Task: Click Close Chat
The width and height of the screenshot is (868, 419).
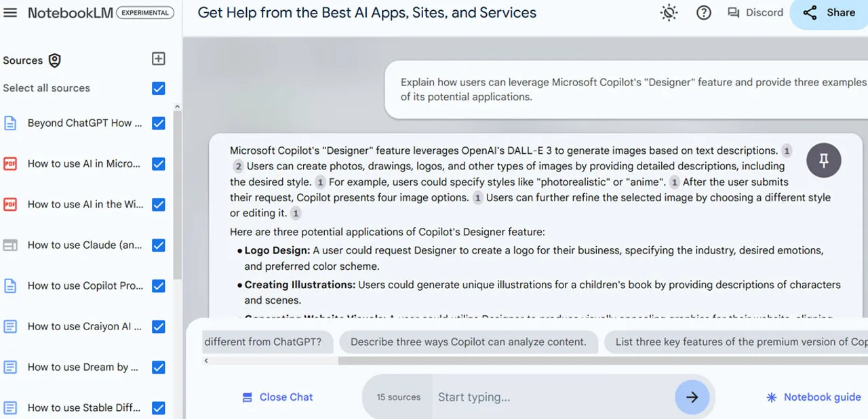Action: 278,397
